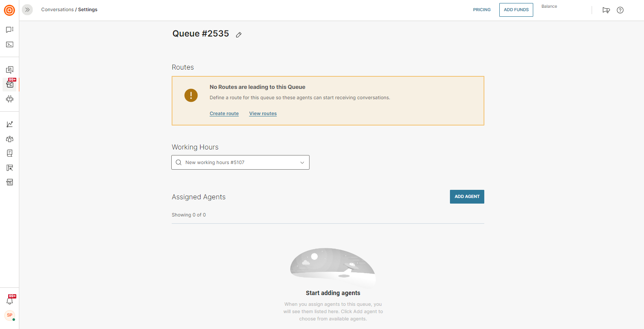Open the Pricing page link
This screenshot has height=329, width=644.
click(x=482, y=10)
